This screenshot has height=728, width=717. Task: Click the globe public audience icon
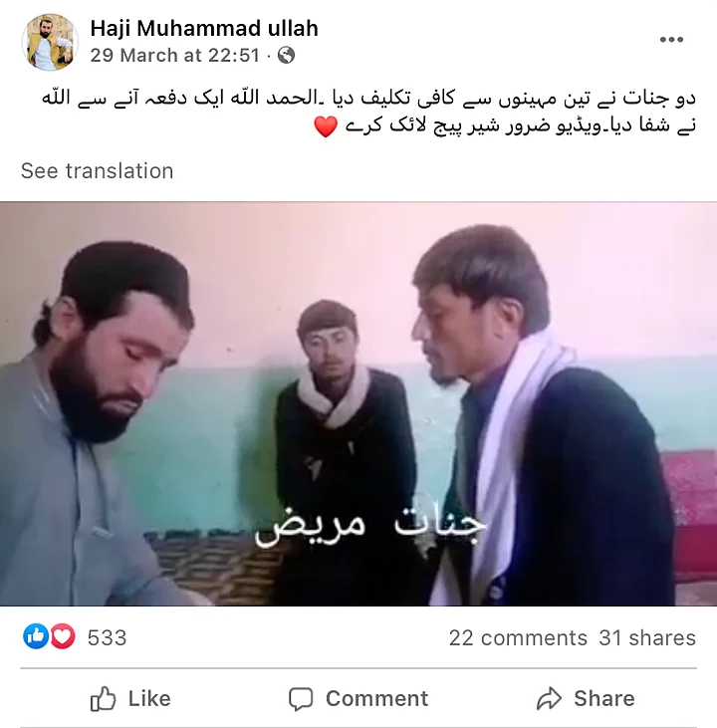point(286,55)
